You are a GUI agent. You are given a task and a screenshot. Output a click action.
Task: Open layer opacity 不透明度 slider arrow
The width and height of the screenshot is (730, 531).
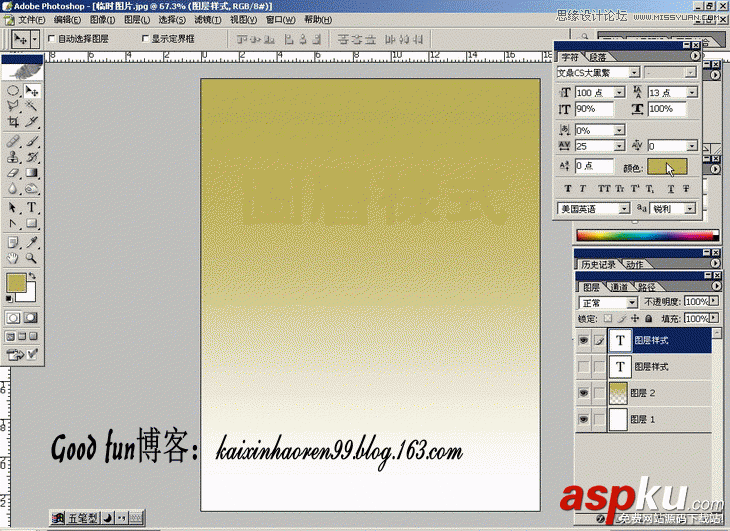pos(714,302)
